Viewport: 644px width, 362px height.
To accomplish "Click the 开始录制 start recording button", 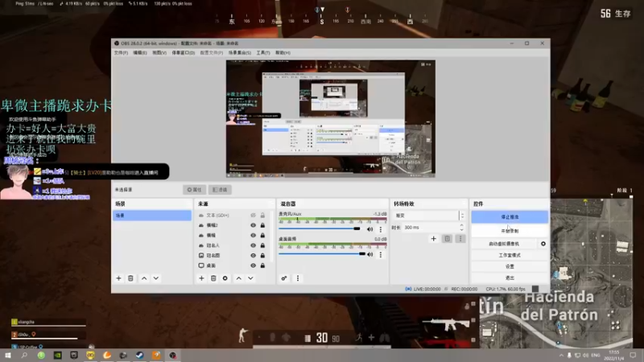I will (x=510, y=231).
